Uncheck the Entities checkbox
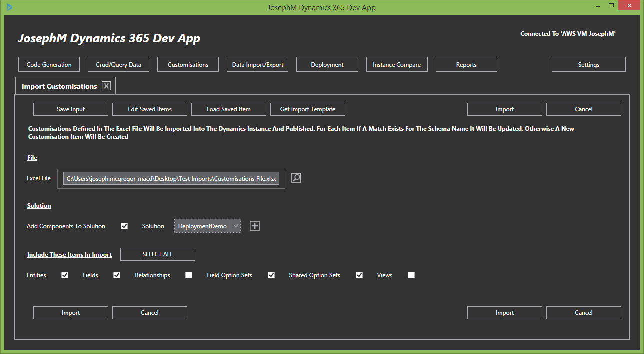 65,275
